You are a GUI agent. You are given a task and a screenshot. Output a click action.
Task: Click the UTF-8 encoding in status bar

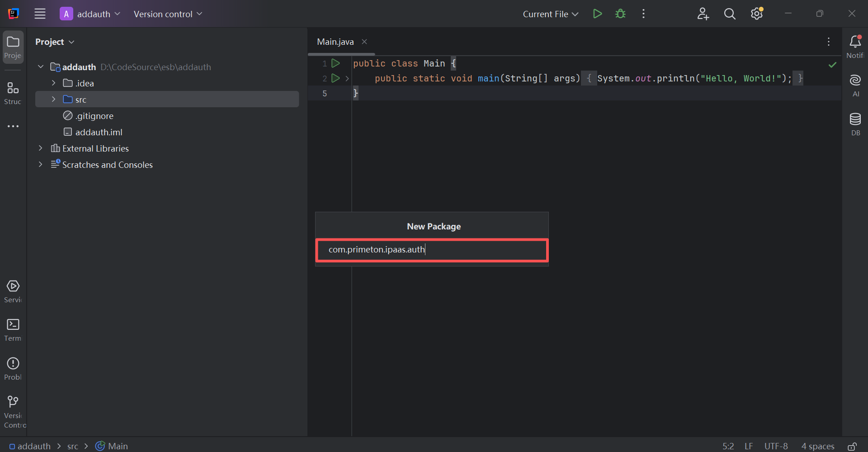(x=776, y=446)
